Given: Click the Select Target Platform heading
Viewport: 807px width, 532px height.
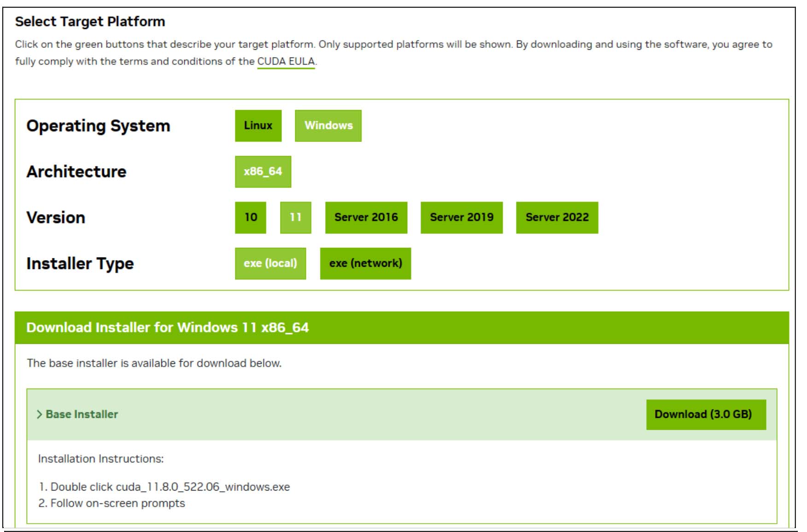Looking at the screenshot, I should coord(90,22).
